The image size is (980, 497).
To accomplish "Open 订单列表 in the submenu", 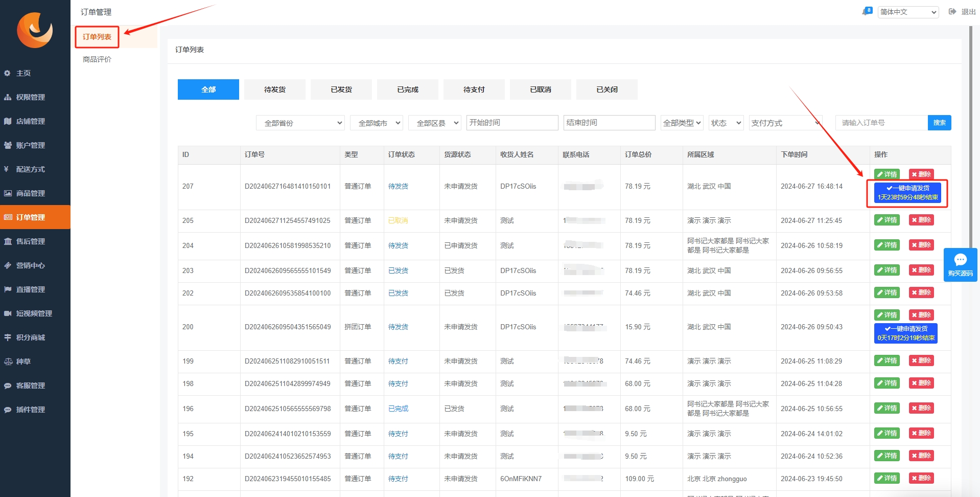I will pyautogui.click(x=97, y=37).
